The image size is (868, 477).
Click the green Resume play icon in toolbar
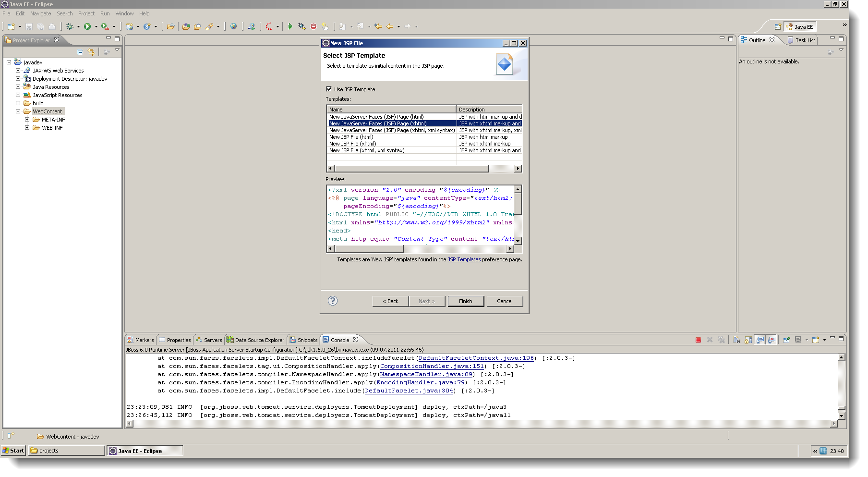click(x=290, y=26)
